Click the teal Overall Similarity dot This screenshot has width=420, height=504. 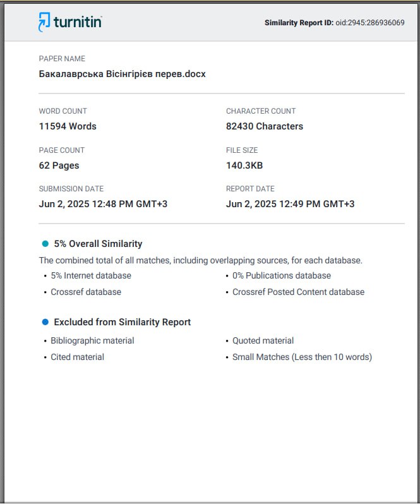[x=45, y=244]
